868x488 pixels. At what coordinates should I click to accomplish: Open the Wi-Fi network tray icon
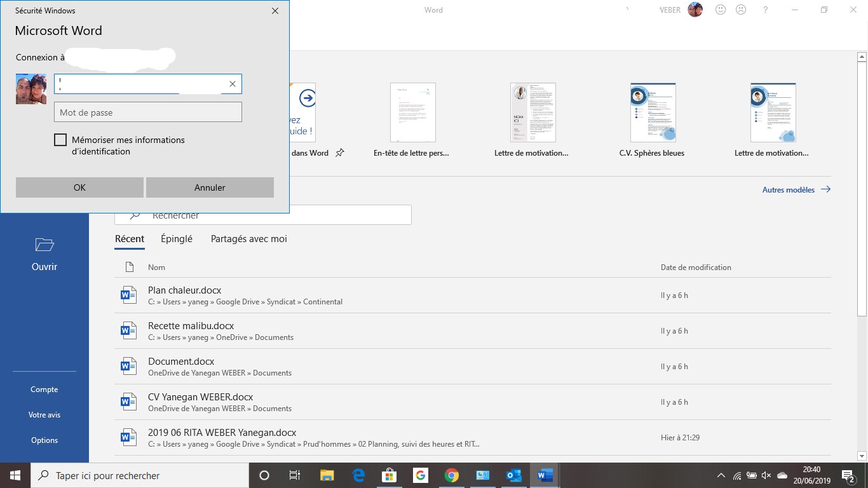[x=737, y=475]
